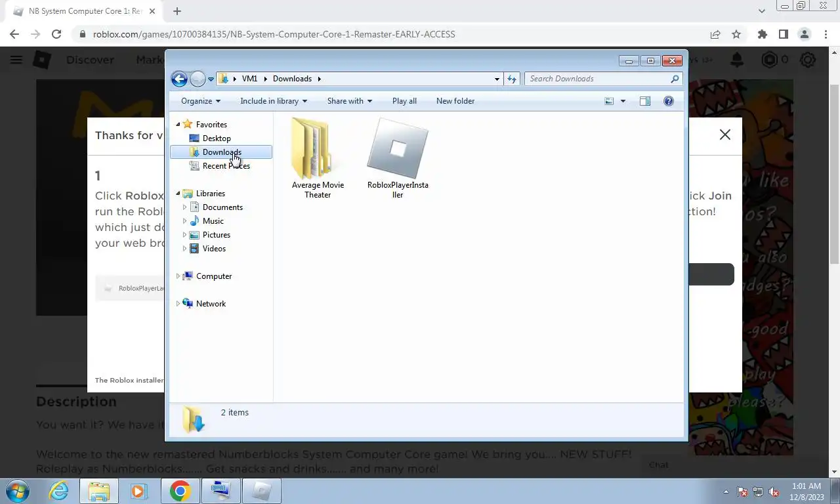
Task: Click the Chrome share page icon
Action: 715,34
